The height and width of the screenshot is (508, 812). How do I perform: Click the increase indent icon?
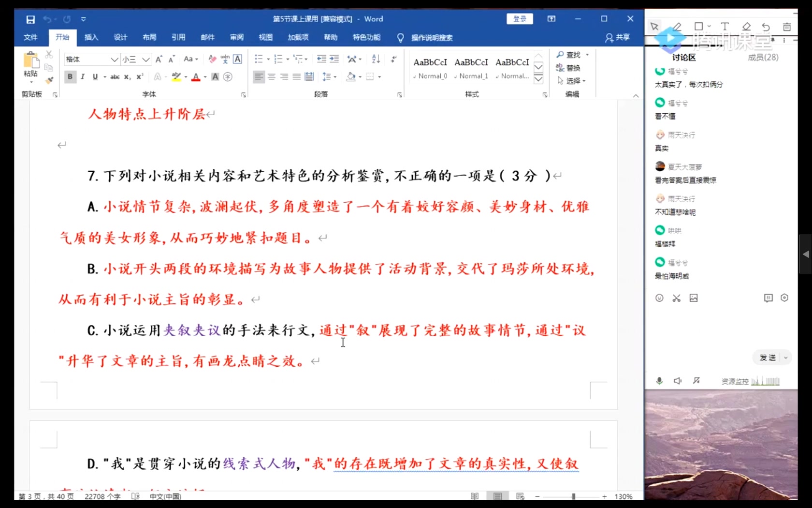tap(334, 59)
